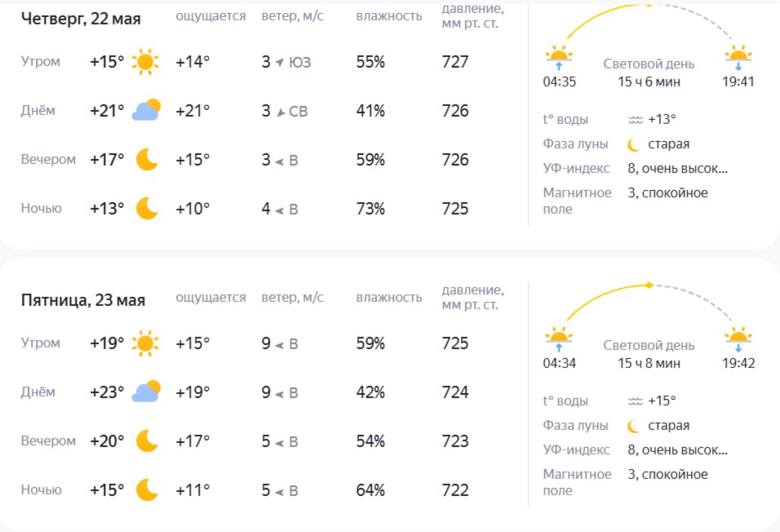Click the moon icon for Friday night
Viewport: 780px width, 532px height.
coord(147,490)
